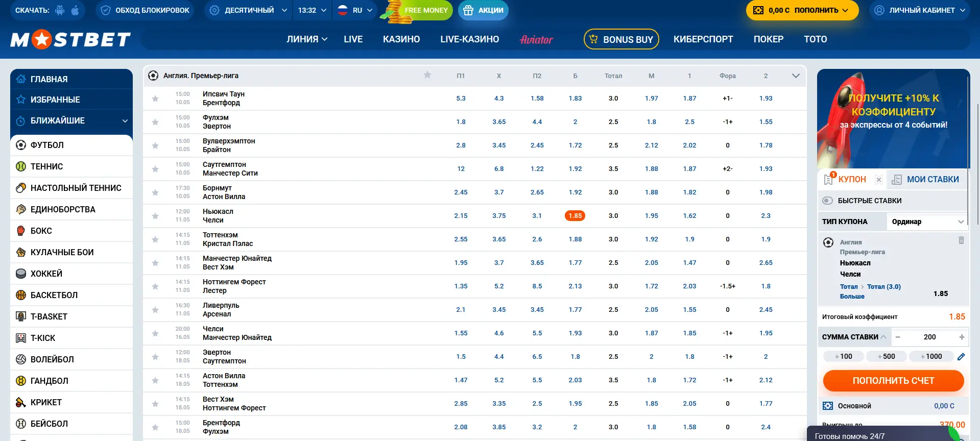The height and width of the screenshot is (441, 980).
Task: Open the ТОТО menu
Action: [x=816, y=39]
